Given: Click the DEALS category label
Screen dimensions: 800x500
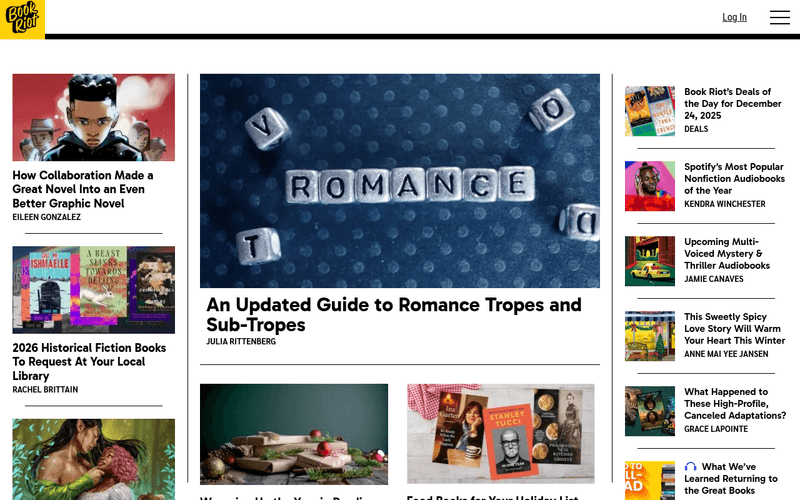Looking at the screenshot, I should point(696,129).
